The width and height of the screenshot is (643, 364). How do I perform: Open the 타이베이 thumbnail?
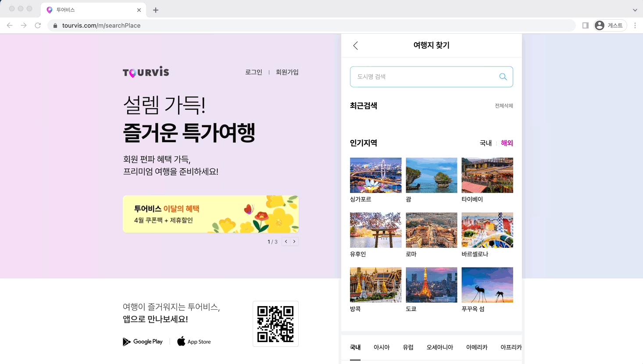[x=487, y=175]
